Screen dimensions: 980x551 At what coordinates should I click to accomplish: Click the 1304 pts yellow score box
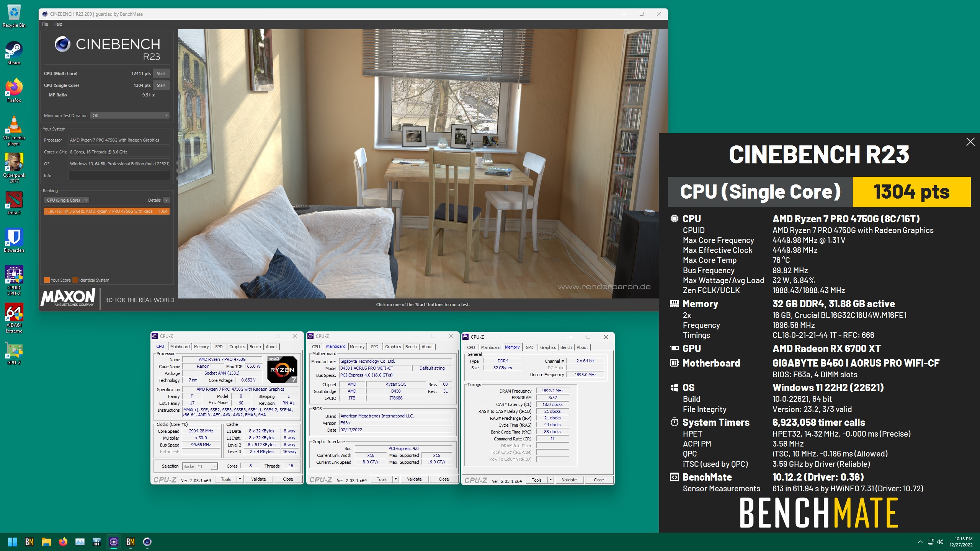(x=911, y=192)
